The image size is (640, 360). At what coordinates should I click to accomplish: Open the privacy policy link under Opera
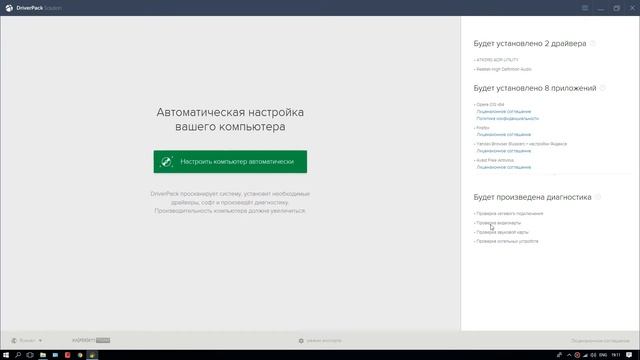[508, 118]
